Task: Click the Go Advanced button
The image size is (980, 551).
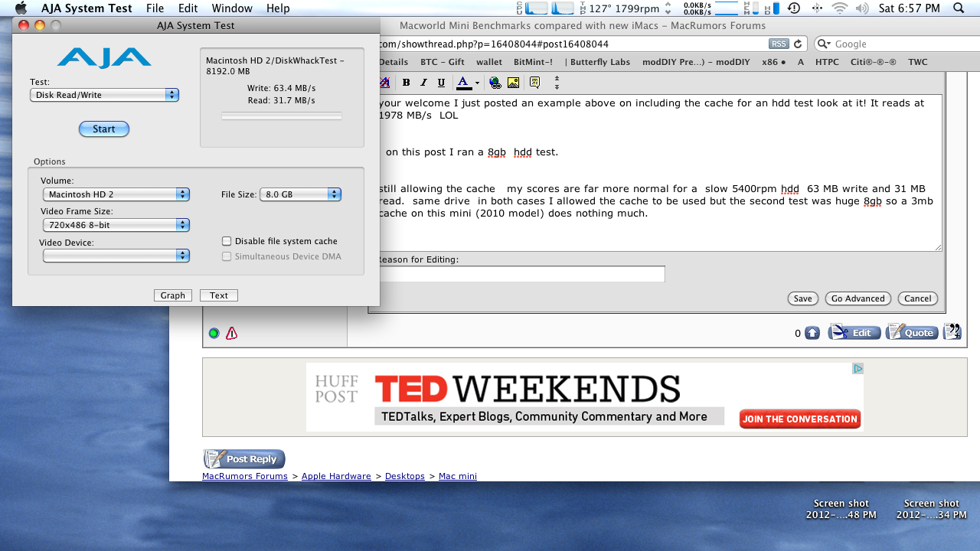Action: 857,298
